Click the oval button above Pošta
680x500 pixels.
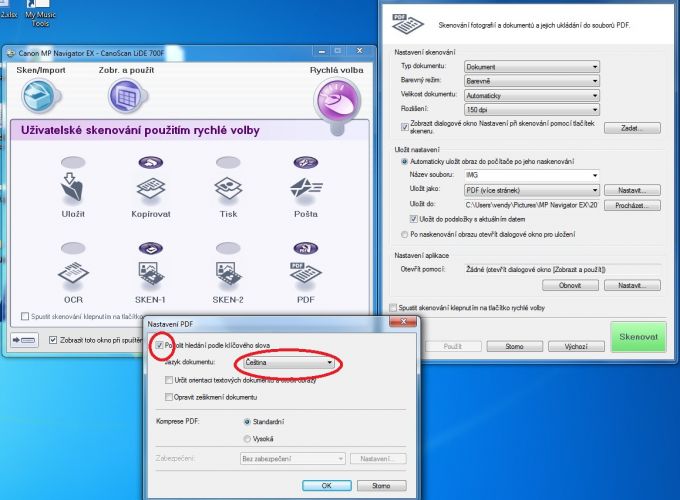(306, 163)
